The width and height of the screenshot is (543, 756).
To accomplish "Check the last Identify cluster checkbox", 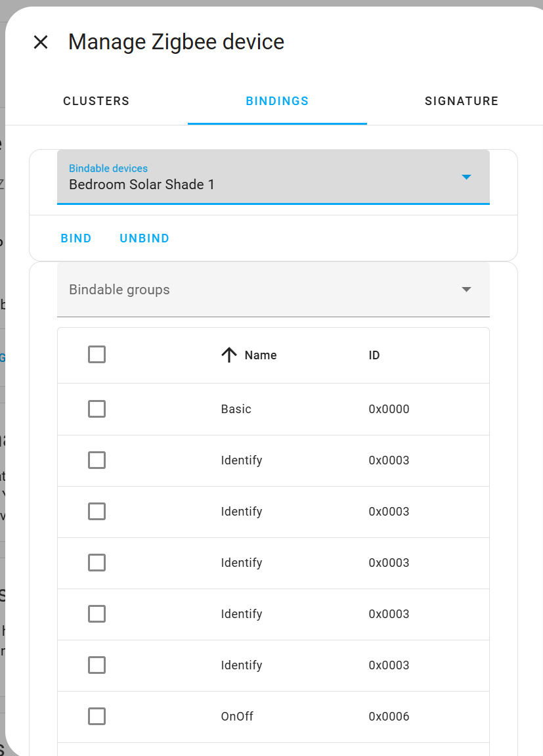I will pyautogui.click(x=97, y=665).
